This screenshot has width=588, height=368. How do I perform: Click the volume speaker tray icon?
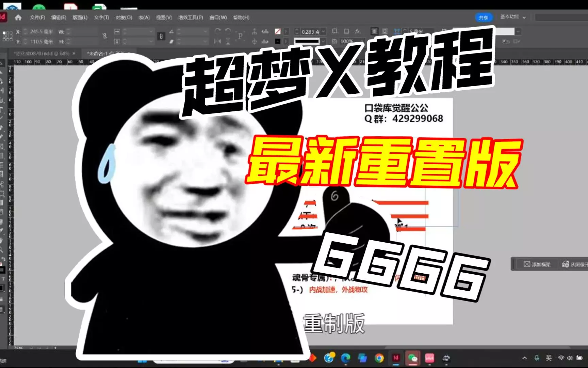570,358
